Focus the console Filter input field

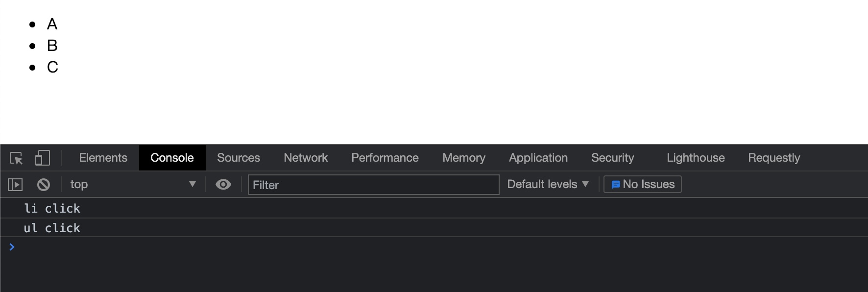(373, 185)
